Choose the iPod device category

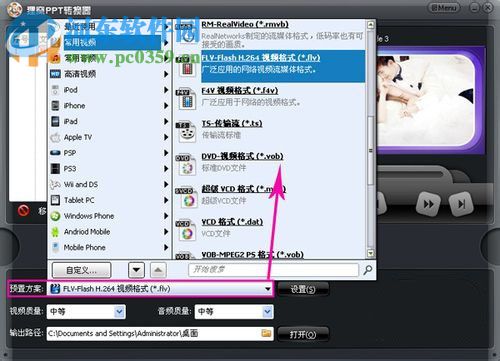tap(71, 90)
